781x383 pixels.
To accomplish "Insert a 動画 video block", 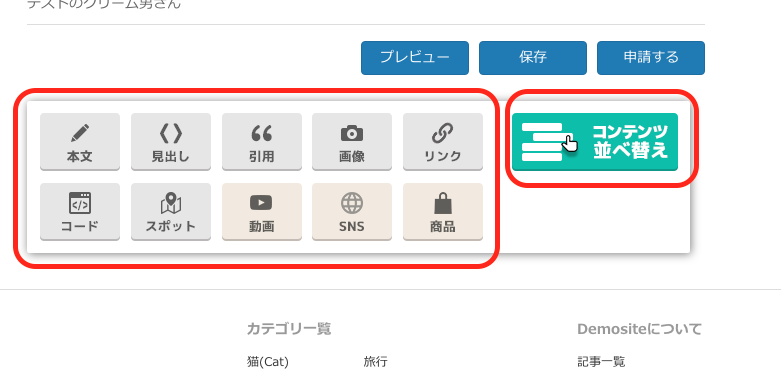I will (x=262, y=212).
